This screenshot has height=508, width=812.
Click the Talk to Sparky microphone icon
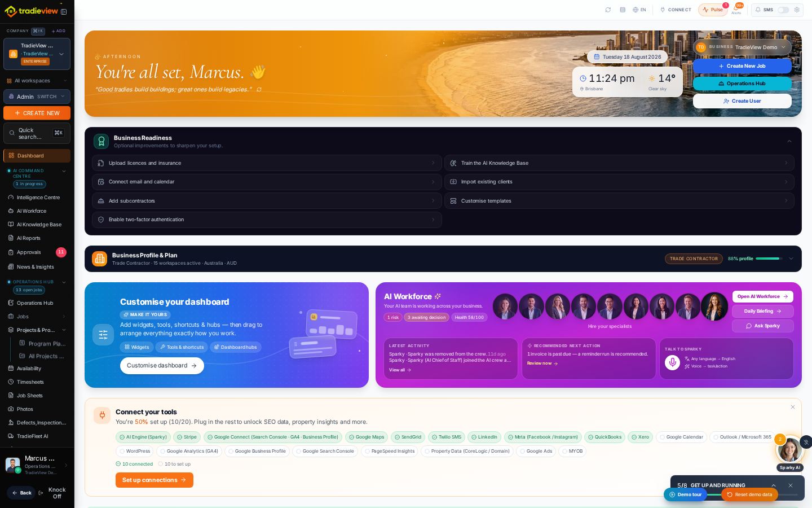672,362
